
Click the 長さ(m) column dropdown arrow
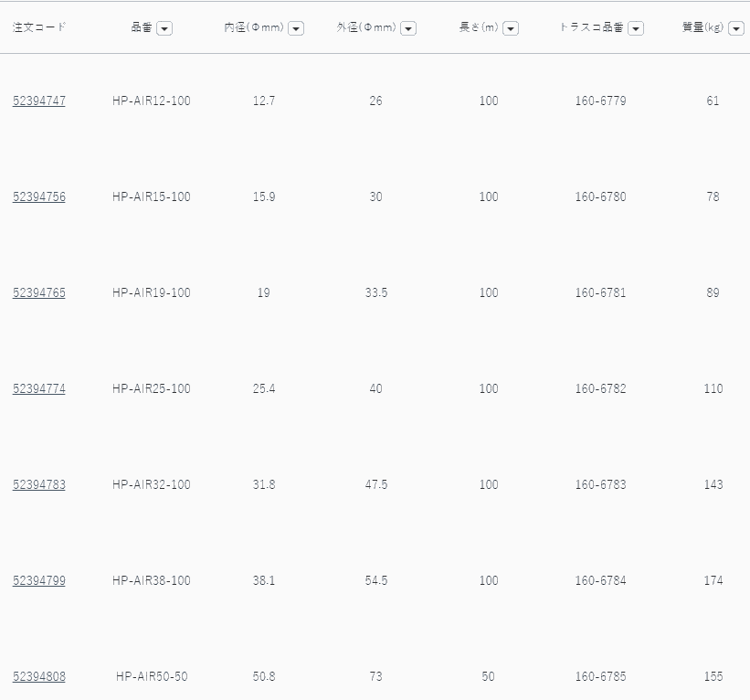click(x=511, y=28)
